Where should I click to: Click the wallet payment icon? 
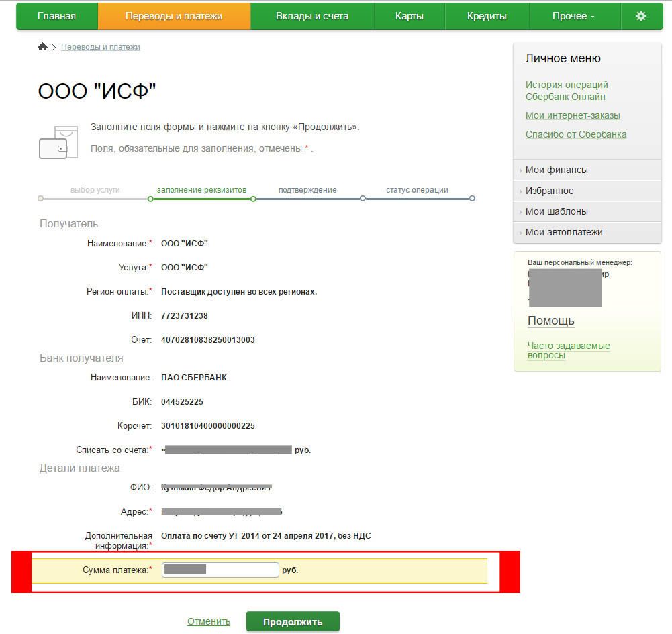click(54, 142)
